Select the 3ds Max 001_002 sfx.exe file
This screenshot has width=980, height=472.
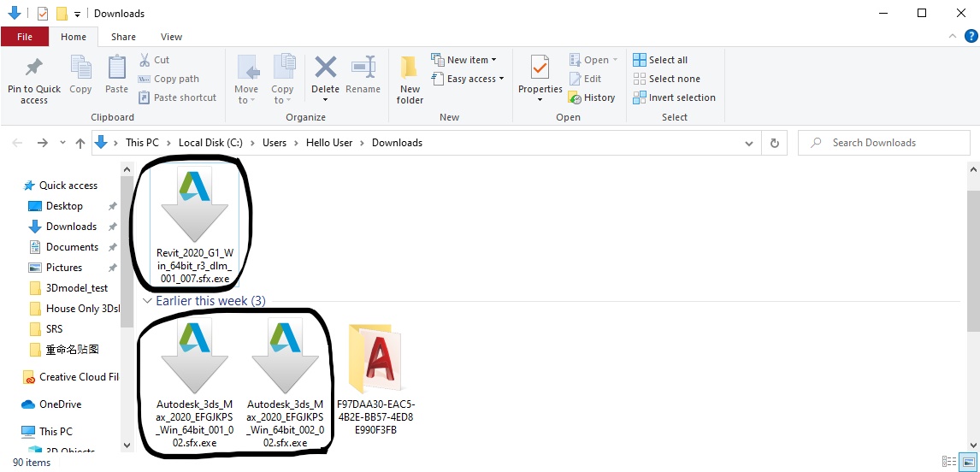[x=194, y=381]
